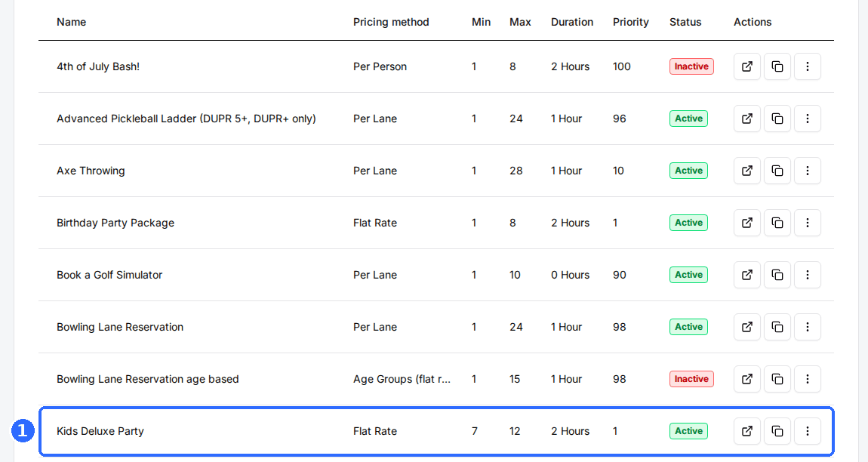Viewport: 868px width, 462px height.
Task: Click Flat Rate cell in Birthday Party Package row
Action: click(x=375, y=223)
